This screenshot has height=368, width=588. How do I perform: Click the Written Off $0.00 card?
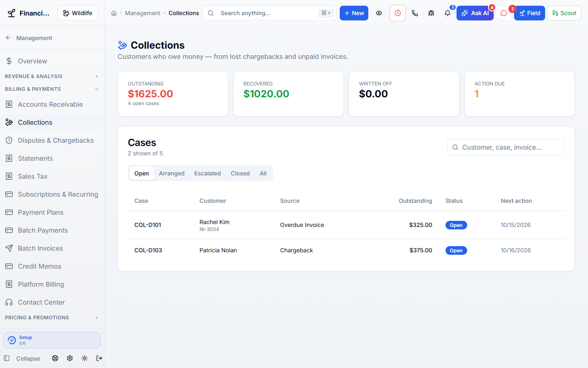(x=404, y=94)
